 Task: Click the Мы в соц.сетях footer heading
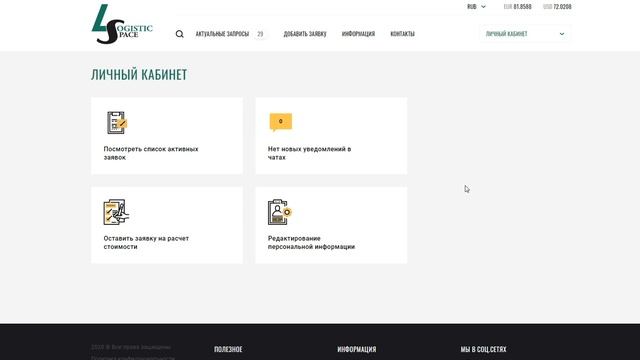[x=483, y=349]
